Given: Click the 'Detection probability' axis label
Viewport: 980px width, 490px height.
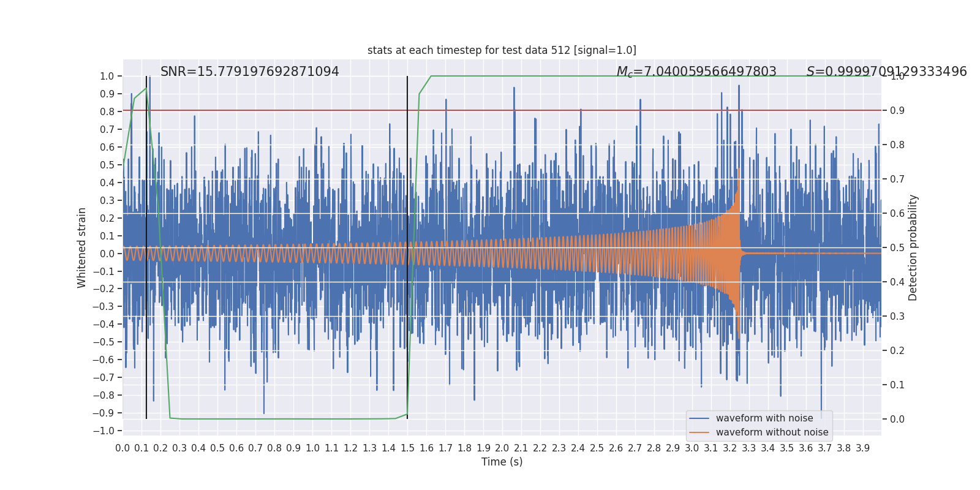Looking at the screenshot, I should click(x=913, y=247).
